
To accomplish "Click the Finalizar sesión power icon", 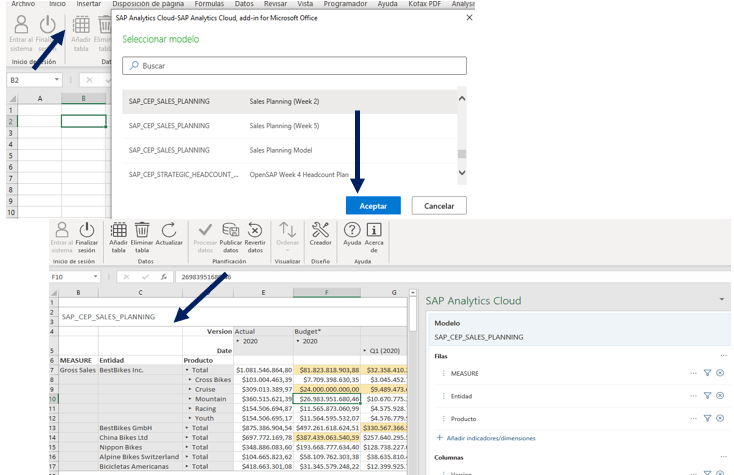I will coord(87,231).
